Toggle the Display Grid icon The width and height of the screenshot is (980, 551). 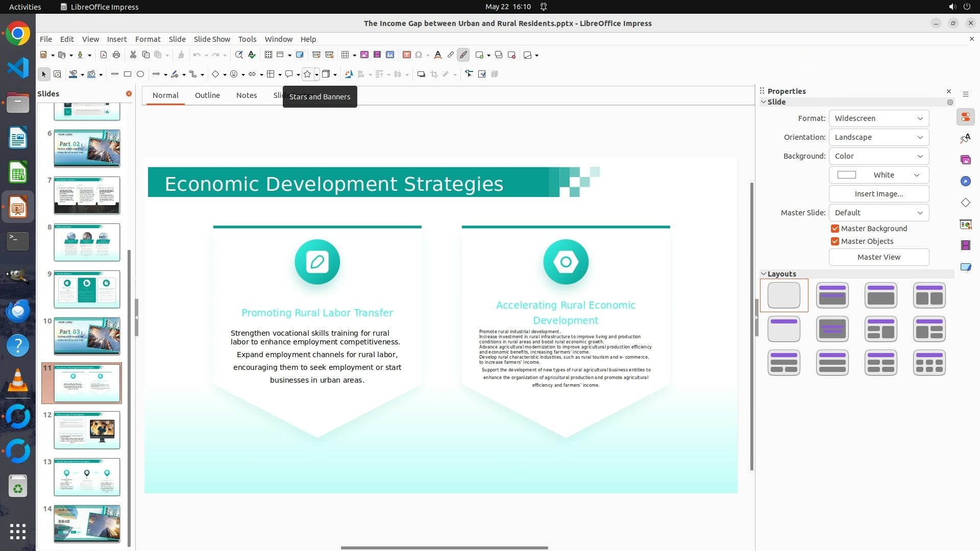[x=268, y=55]
